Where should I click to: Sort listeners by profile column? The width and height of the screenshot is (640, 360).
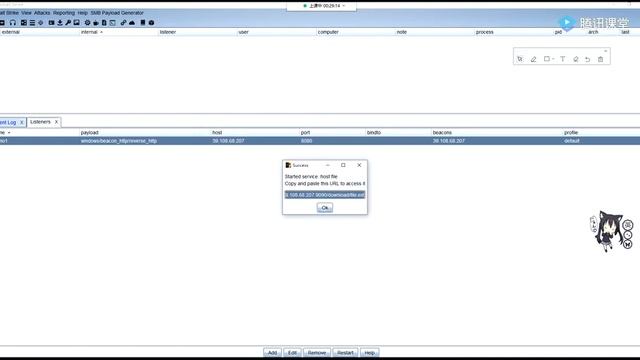(571, 133)
